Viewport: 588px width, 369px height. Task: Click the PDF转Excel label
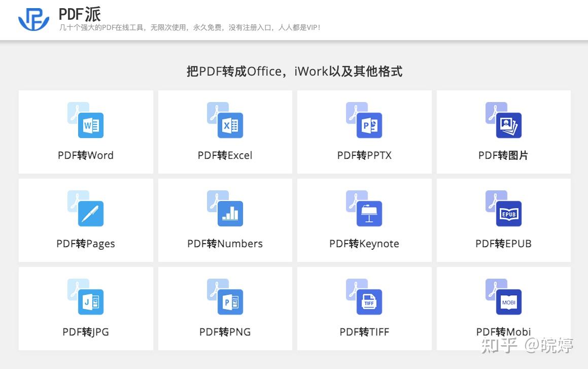coord(225,155)
